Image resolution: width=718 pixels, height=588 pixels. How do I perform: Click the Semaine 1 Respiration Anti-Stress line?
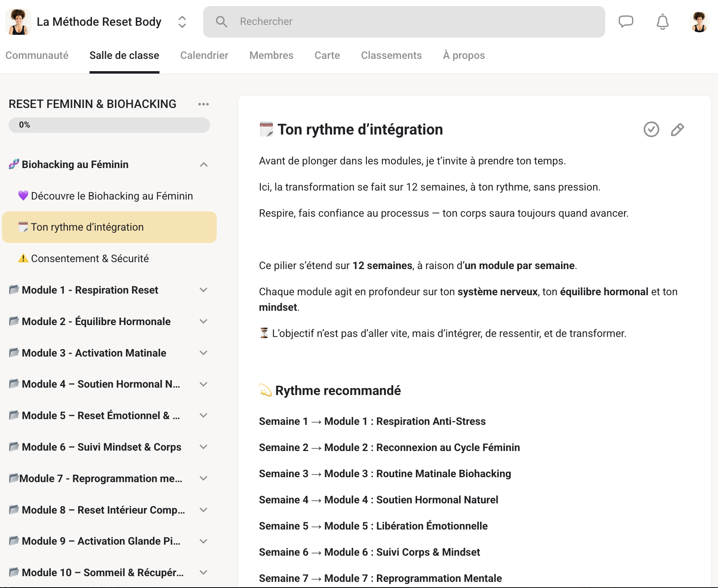click(372, 421)
